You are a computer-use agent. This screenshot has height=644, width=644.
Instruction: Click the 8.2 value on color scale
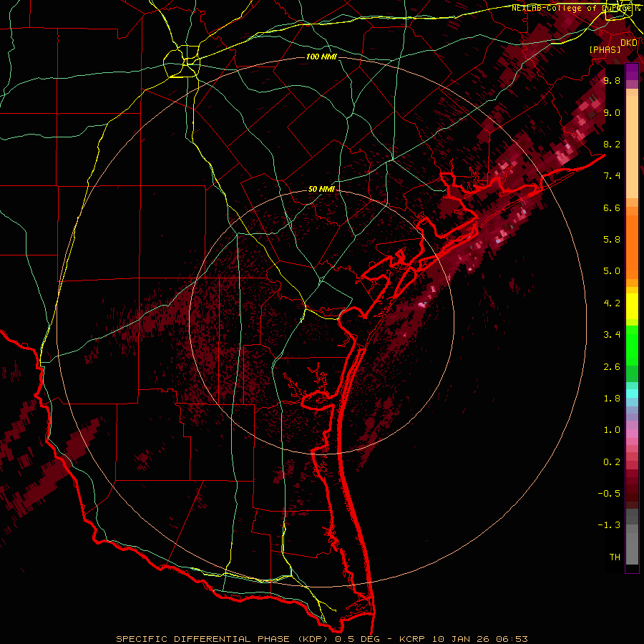(x=612, y=144)
